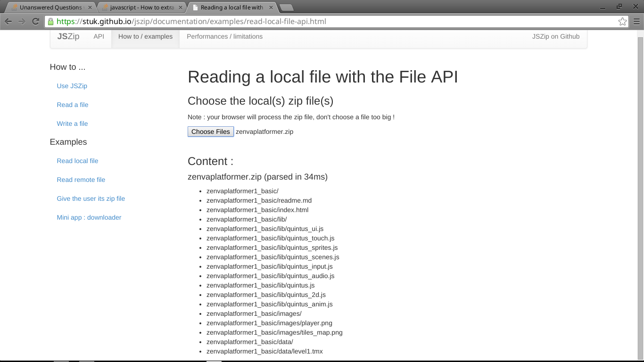Screen dimensions: 644x362
Task: Click list entry zenvaplatformer1_basic/images/player.png
Action: tap(269, 323)
